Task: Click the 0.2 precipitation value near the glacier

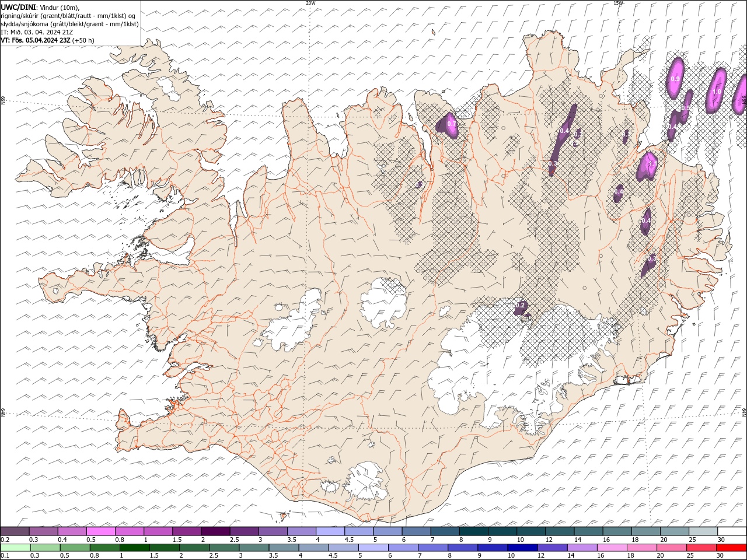Action: (521, 305)
